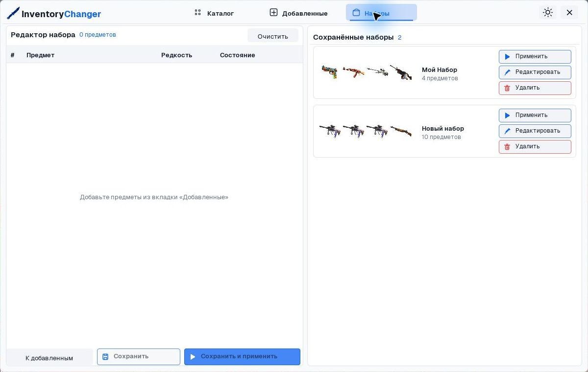This screenshot has height=372, width=588.
Task: Edit the Мой Набор set
Action: click(535, 72)
